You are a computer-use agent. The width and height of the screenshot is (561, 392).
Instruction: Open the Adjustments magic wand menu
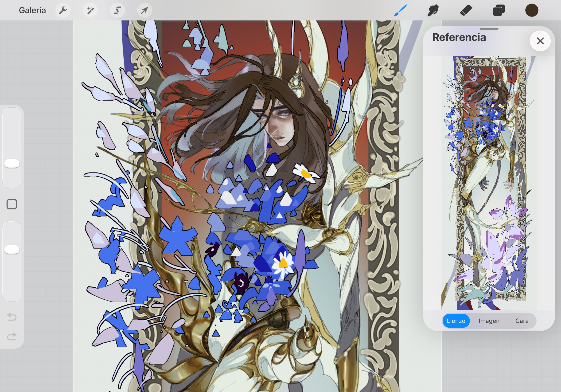pos(90,10)
